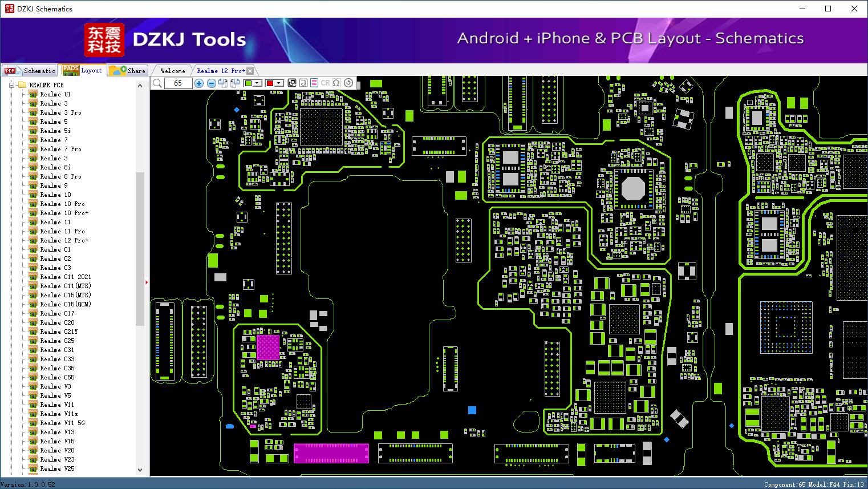Open Realme 3 Pro layout entry
The width and height of the screenshot is (868, 489).
(x=60, y=112)
